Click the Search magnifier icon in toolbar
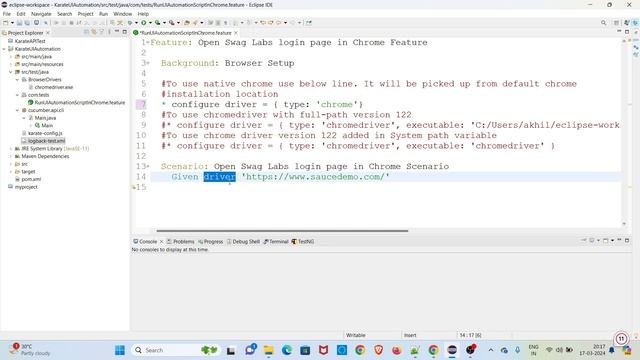The image size is (640, 360). coord(603,23)
